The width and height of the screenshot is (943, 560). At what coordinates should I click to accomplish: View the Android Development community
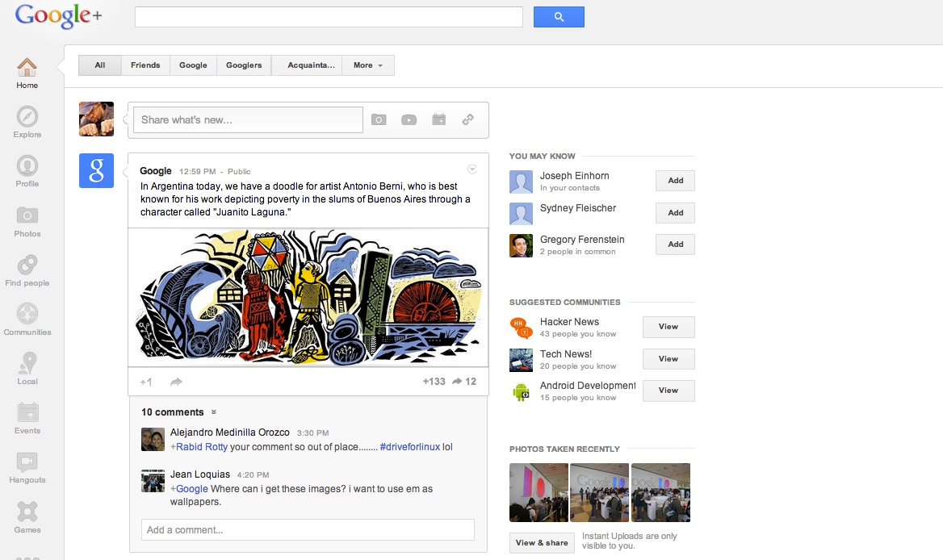tap(668, 391)
